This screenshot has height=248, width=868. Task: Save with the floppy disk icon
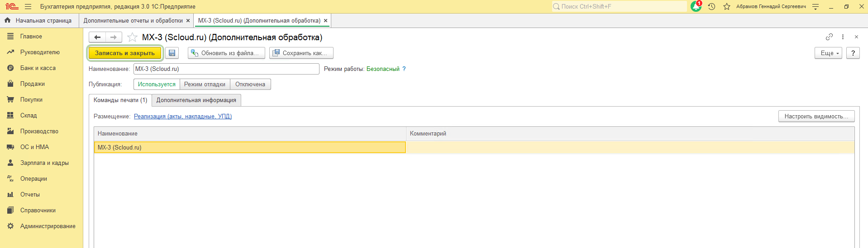(172, 53)
